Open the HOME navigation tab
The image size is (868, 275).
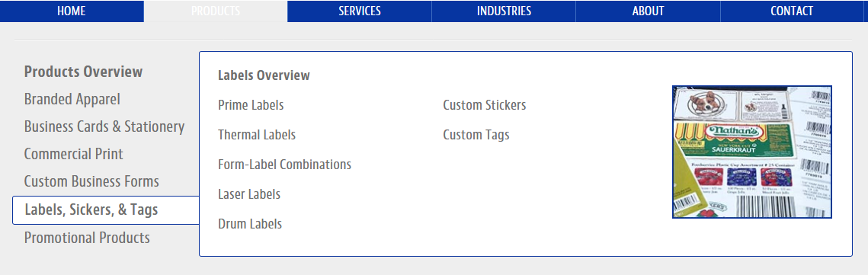pos(72,11)
